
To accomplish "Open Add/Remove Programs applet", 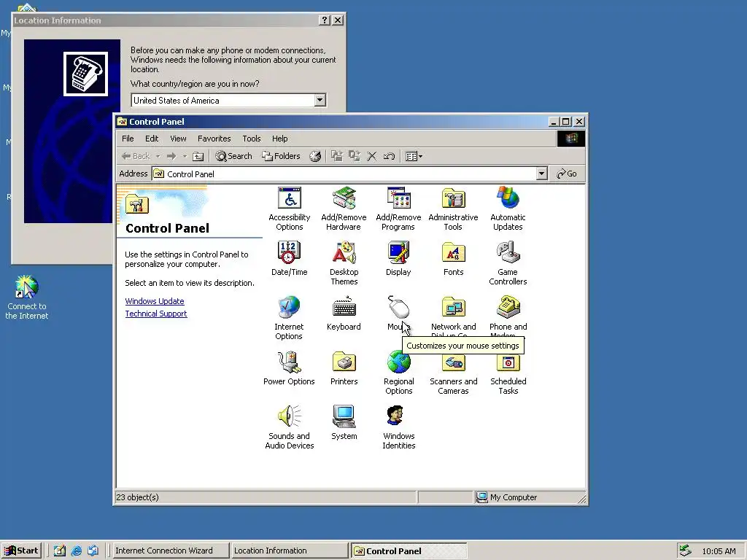I will tap(398, 209).
